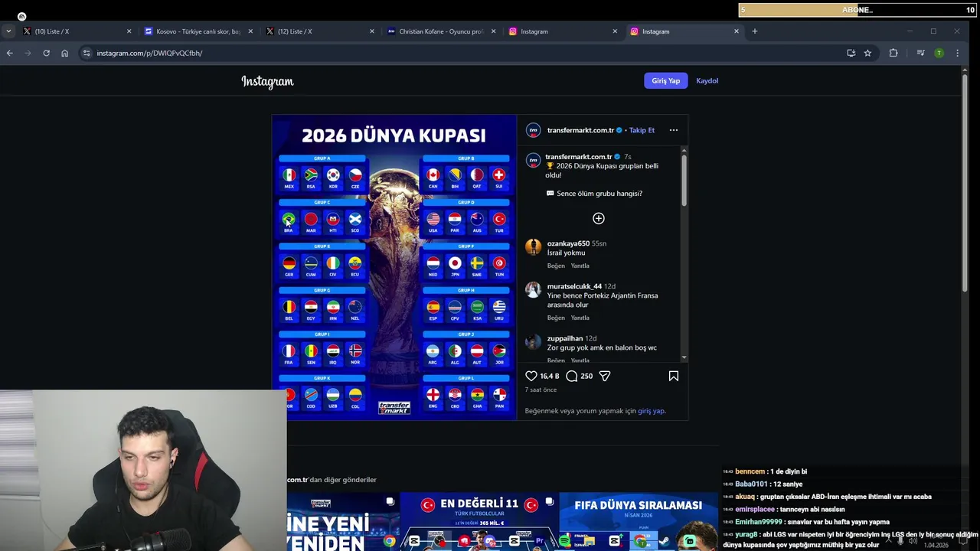Switch to the Kosovo - Türkiye canlı skor tab

[197, 31]
